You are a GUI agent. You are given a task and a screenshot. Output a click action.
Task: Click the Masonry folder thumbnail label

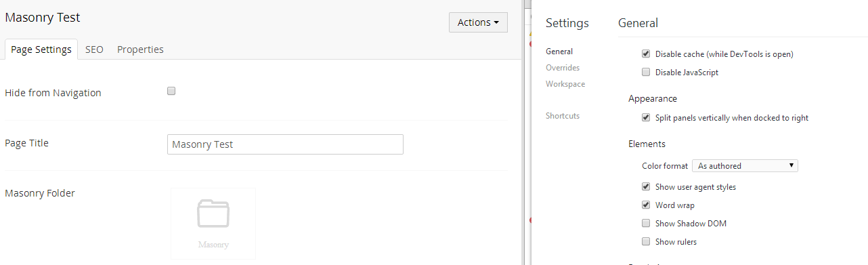coord(213,245)
